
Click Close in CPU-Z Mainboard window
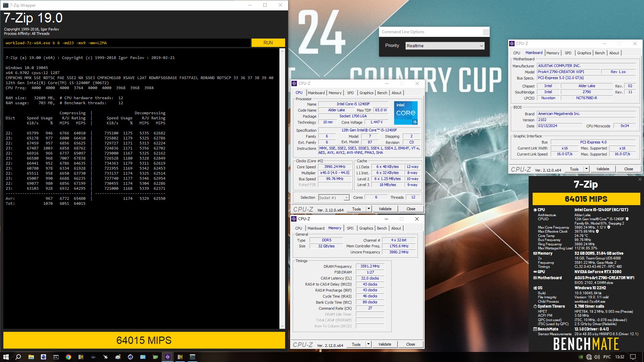629,169
